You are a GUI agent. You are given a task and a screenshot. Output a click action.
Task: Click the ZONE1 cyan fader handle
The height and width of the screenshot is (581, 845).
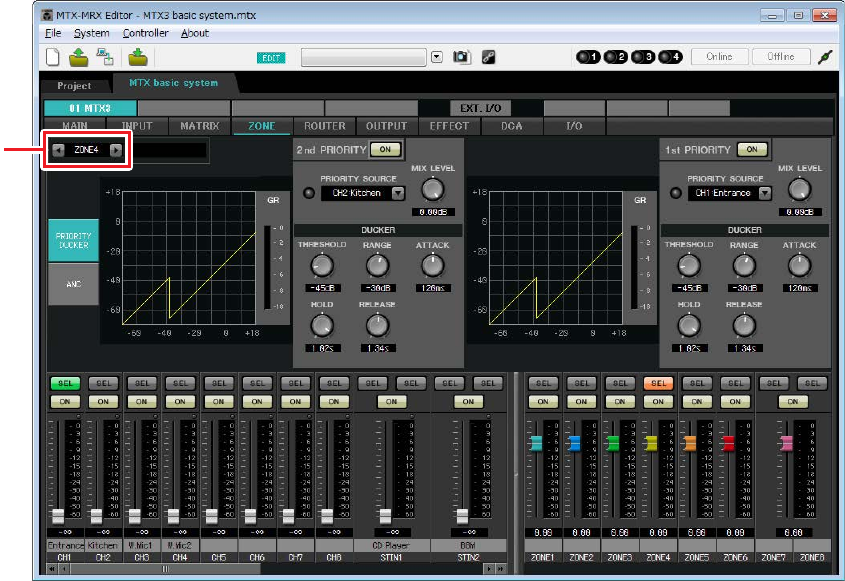tap(535, 442)
